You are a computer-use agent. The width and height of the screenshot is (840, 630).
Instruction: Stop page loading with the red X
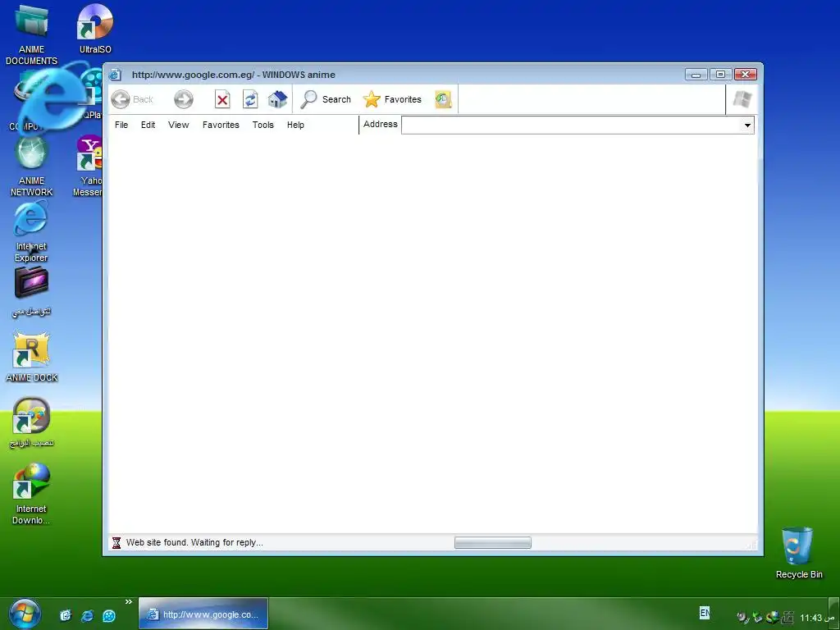[222, 99]
